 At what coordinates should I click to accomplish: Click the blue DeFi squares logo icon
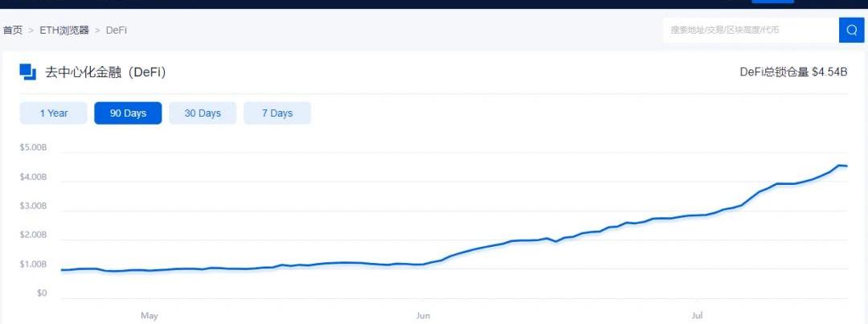[x=27, y=72]
